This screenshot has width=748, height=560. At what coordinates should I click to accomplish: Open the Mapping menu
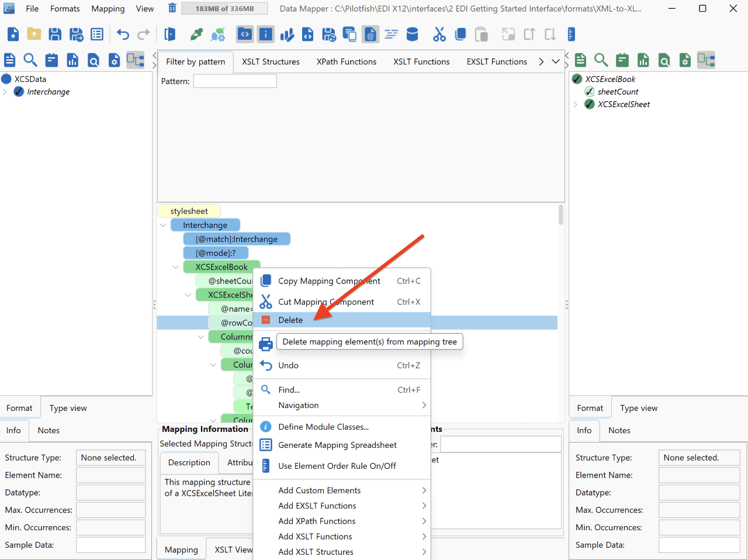pyautogui.click(x=108, y=9)
